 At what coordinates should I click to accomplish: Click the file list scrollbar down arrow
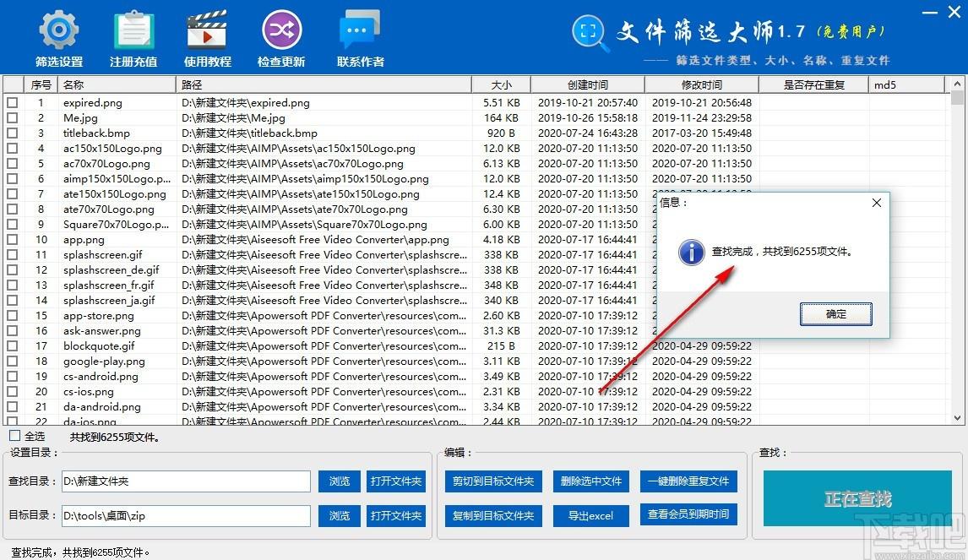click(x=957, y=418)
